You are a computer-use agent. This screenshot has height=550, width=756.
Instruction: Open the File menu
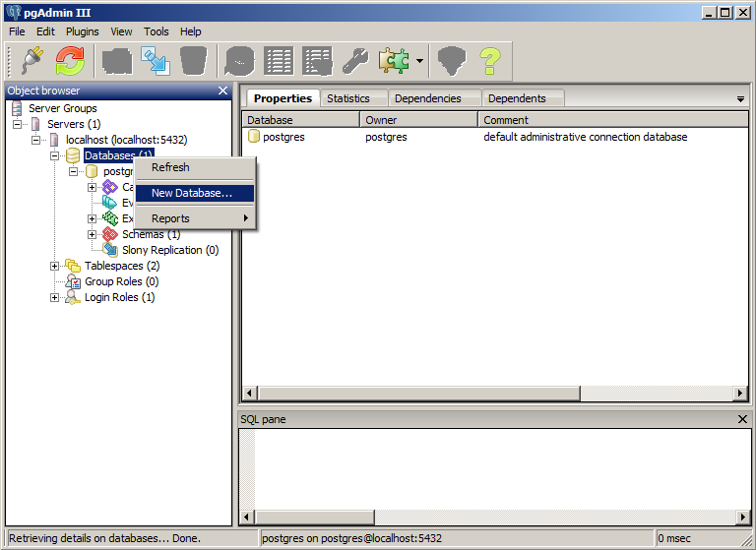[17, 31]
